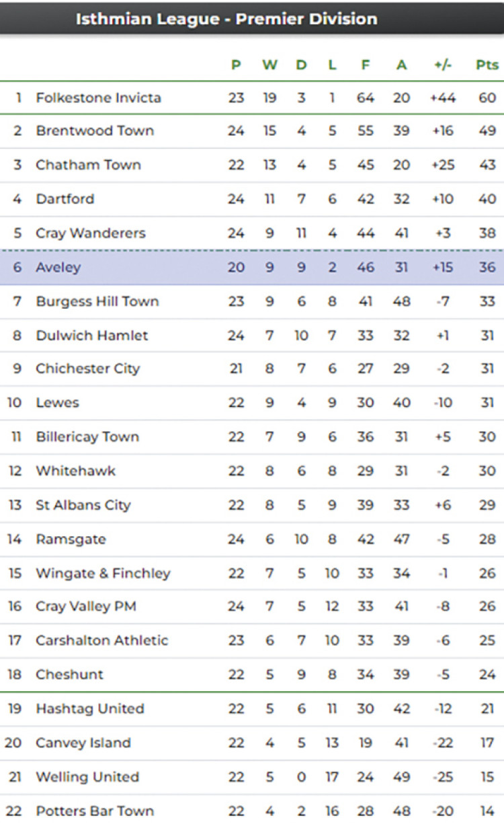This screenshot has height=828, width=504.
Task: Open Cray Wanderers team entry
Action: 91,233
